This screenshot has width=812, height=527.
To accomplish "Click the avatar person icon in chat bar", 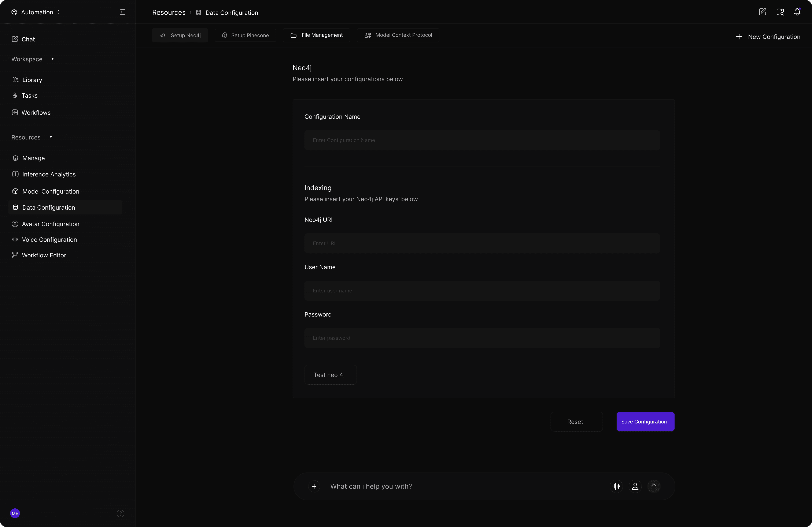I will tap(635, 486).
